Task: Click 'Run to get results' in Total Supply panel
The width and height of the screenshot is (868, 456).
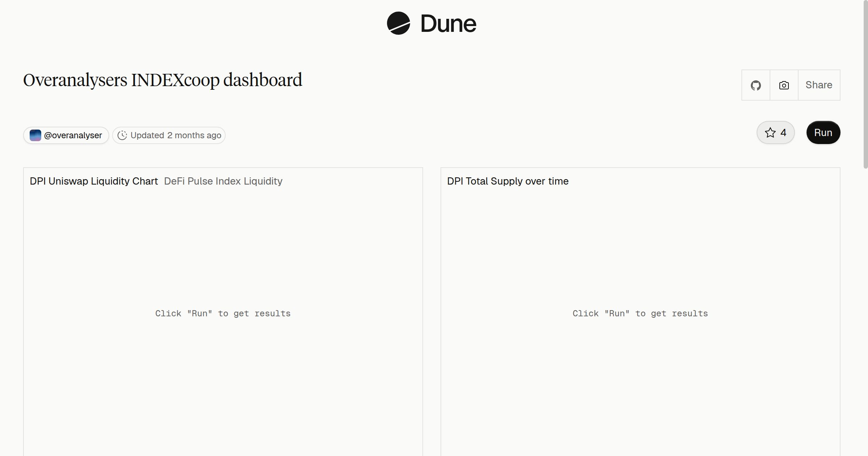Action: [640, 313]
